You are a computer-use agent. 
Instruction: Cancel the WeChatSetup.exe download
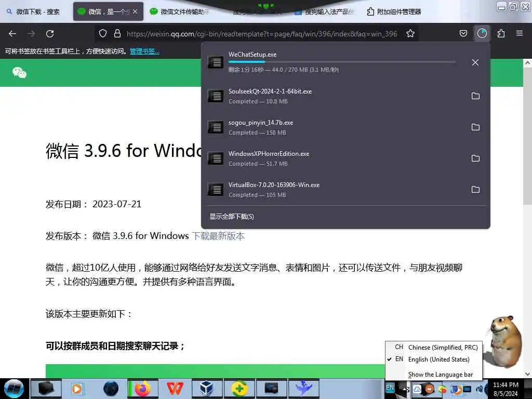(x=475, y=62)
